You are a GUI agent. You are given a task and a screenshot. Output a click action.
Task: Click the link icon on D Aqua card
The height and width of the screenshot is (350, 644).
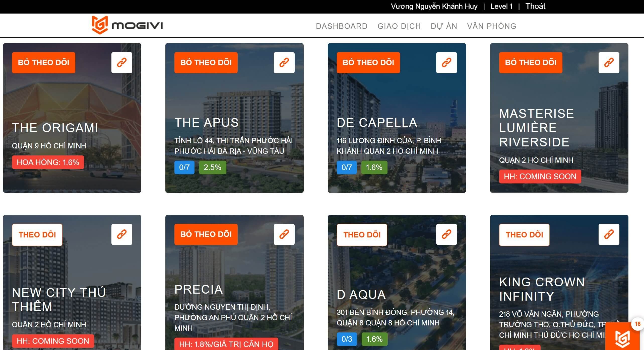click(x=446, y=234)
